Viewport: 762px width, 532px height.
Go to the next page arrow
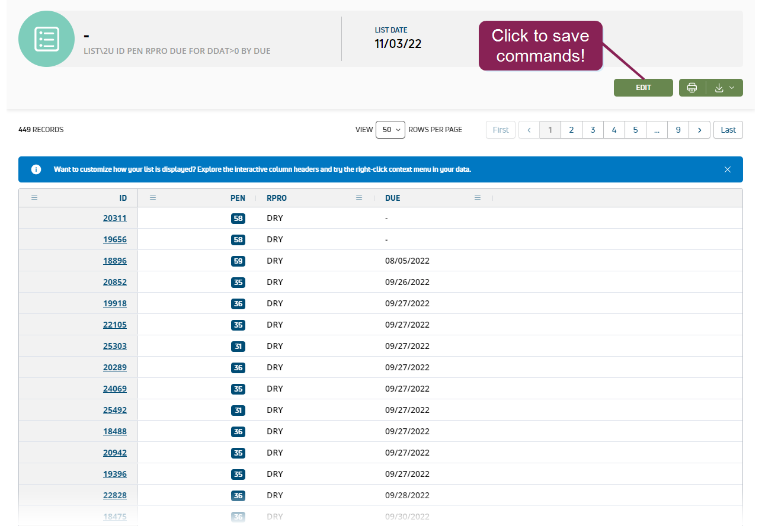(x=699, y=130)
